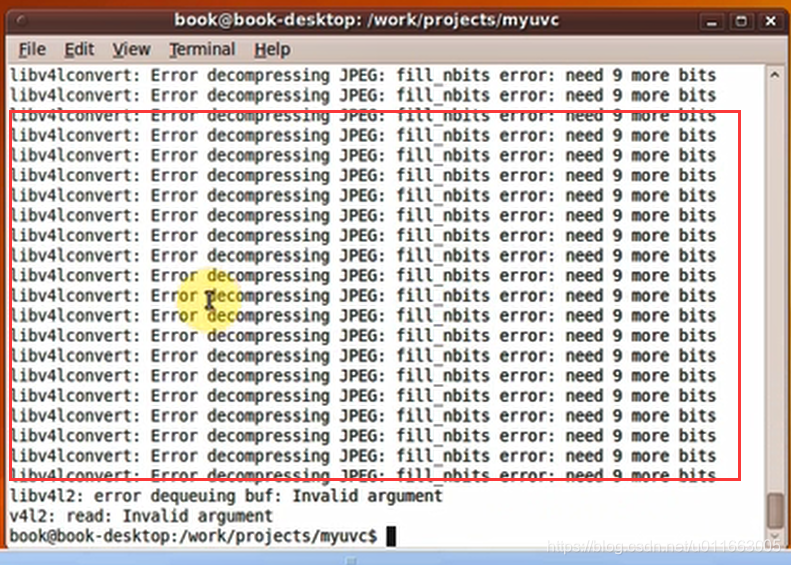The height and width of the screenshot is (565, 791).
Task: Open the Help menu
Action: click(x=272, y=49)
